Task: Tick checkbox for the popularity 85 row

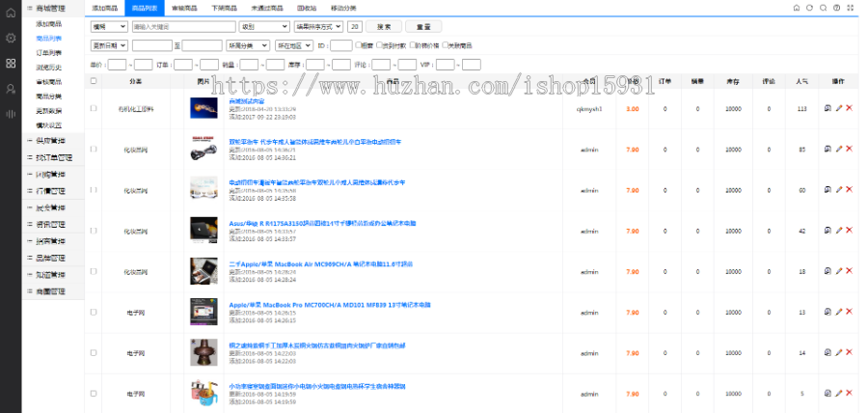Action: tap(94, 149)
